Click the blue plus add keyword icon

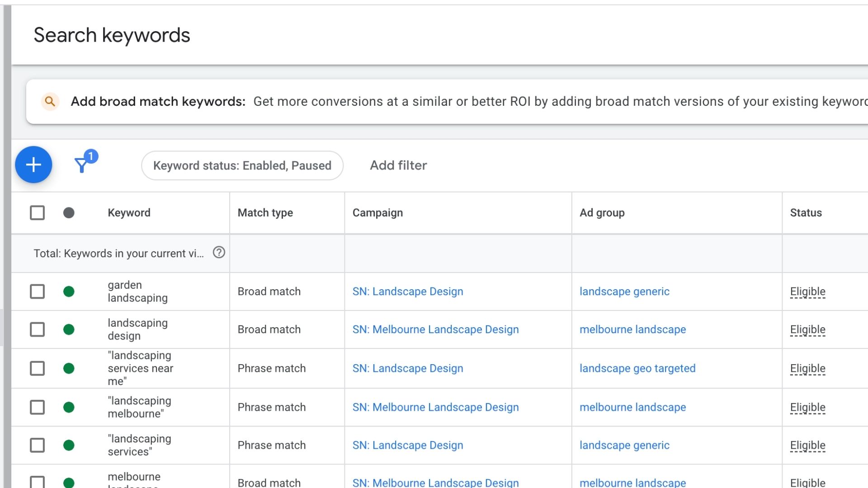pos(33,165)
